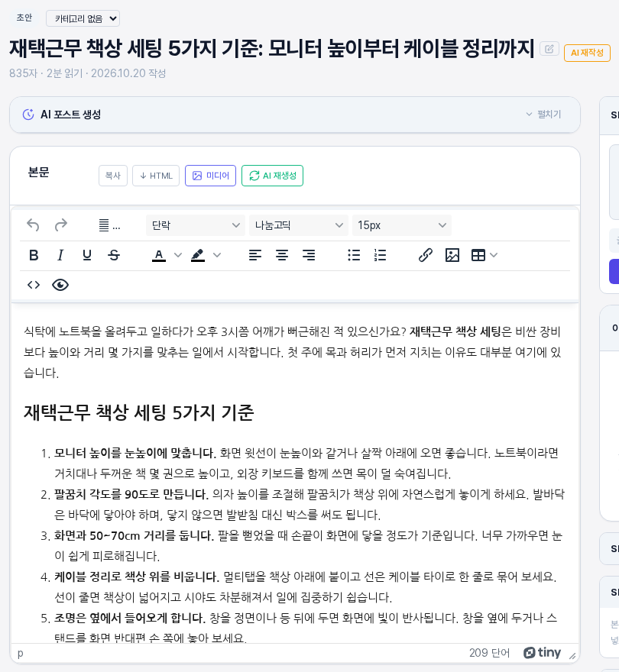Click the Undo arrow icon
The image size is (619, 672).
33,225
